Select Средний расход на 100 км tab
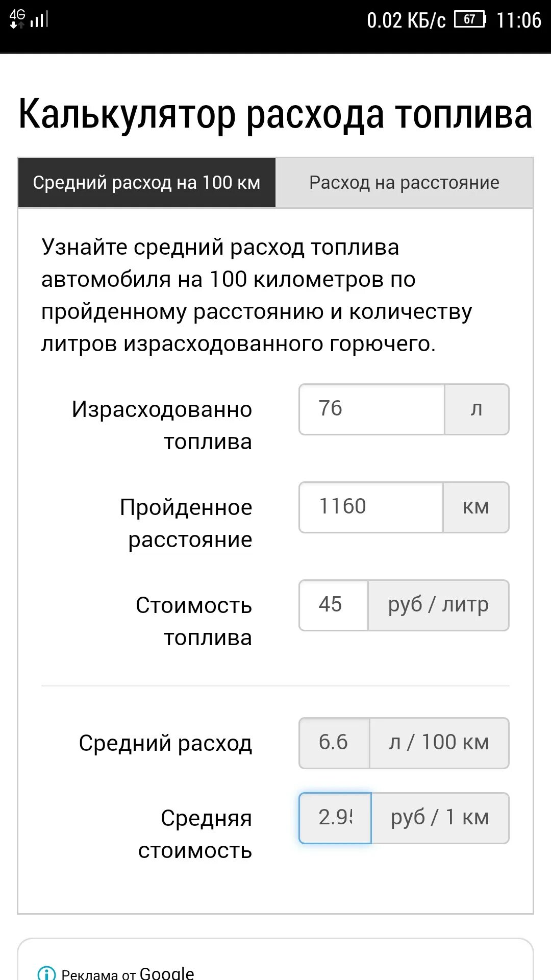 147,183
